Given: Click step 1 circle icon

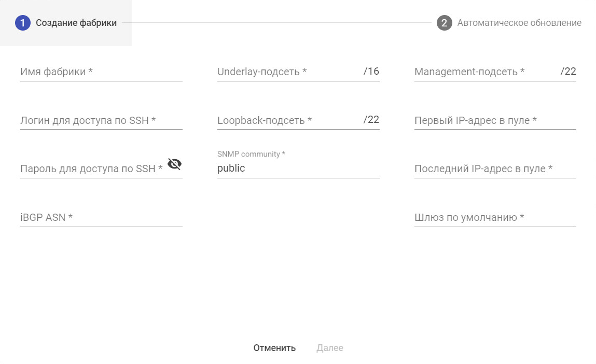Looking at the screenshot, I should [x=23, y=23].
